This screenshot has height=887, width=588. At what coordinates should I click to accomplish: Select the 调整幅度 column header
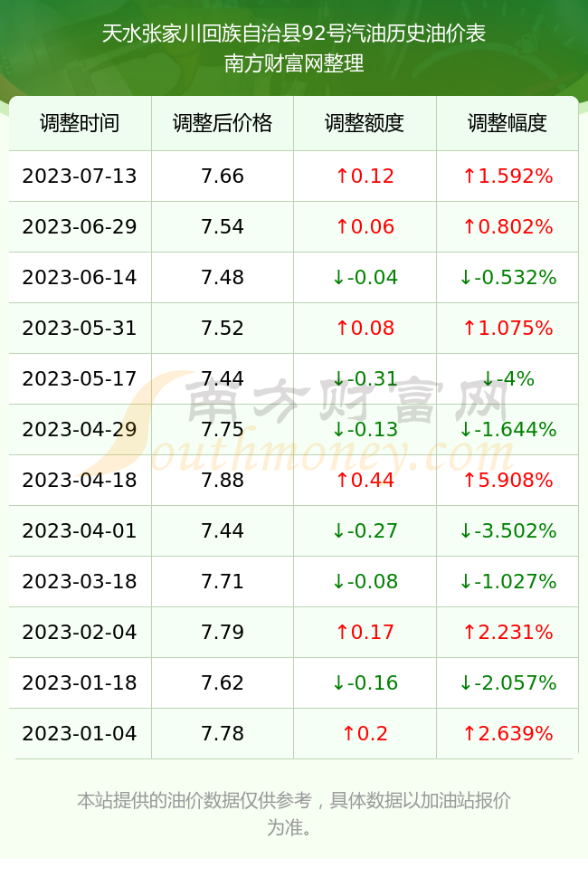[507, 123]
